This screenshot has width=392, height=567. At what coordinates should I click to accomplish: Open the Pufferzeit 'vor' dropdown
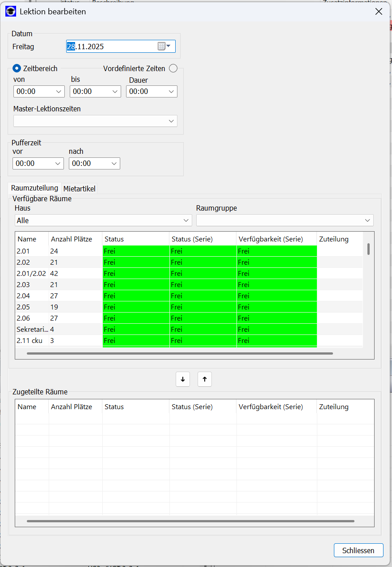pyautogui.click(x=58, y=164)
